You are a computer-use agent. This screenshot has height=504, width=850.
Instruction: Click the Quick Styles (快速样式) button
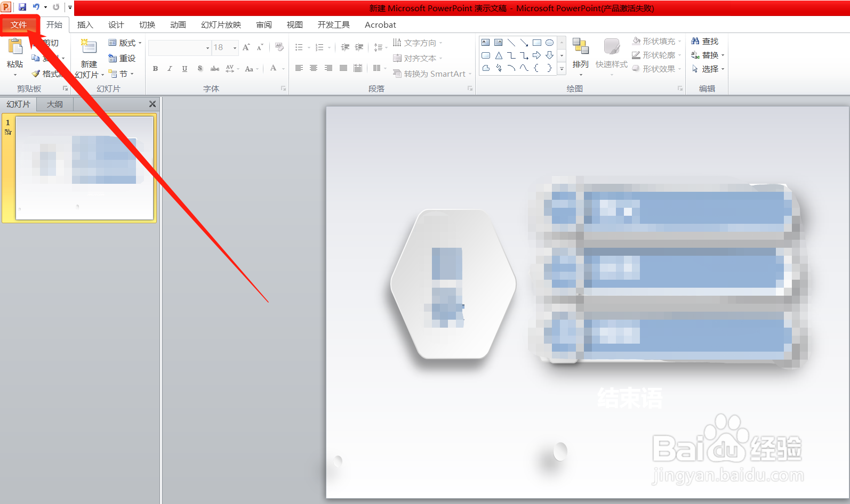612,57
